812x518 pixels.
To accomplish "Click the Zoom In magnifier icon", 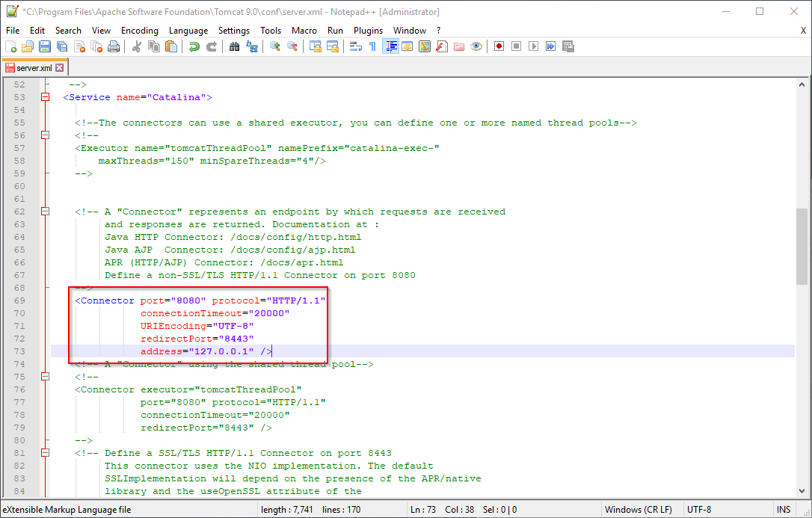I will tap(275, 46).
